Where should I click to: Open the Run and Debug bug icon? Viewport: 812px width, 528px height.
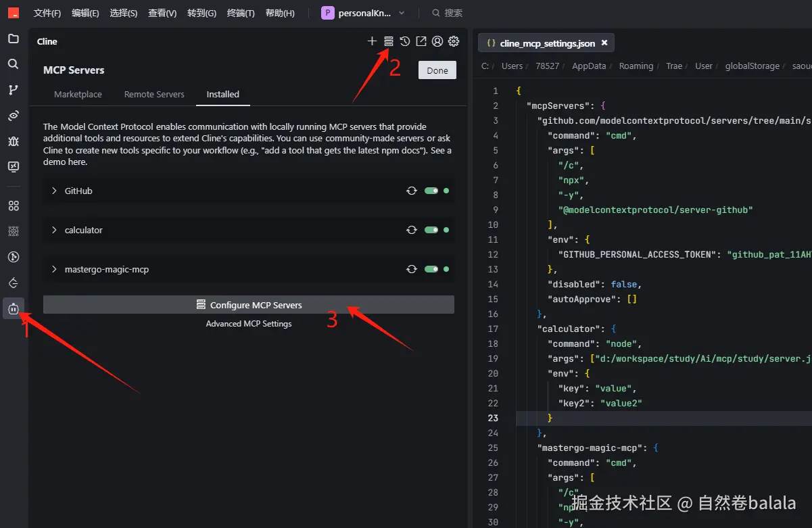point(13,141)
